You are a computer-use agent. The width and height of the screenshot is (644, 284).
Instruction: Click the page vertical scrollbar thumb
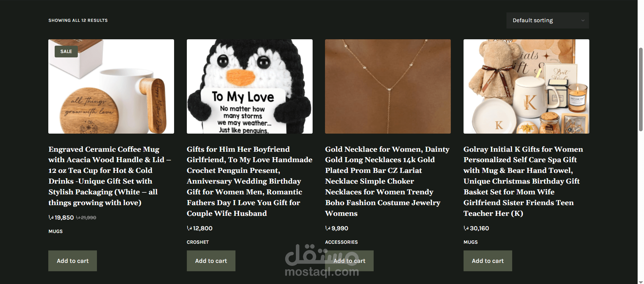point(641,89)
